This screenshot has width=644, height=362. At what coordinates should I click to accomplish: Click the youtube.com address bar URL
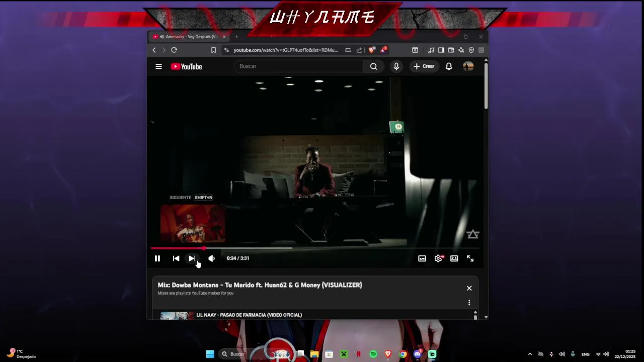click(x=286, y=50)
